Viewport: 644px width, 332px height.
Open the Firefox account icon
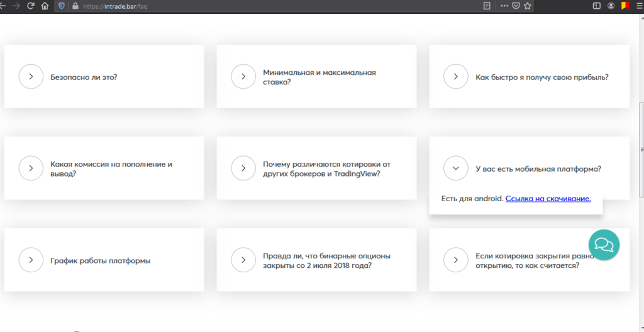pos(611,6)
